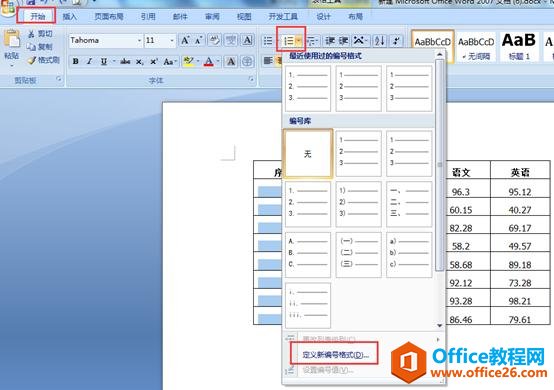Click the Numbering list icon
The height and width of the screenshot is (390, 554).
pos(288,41)
